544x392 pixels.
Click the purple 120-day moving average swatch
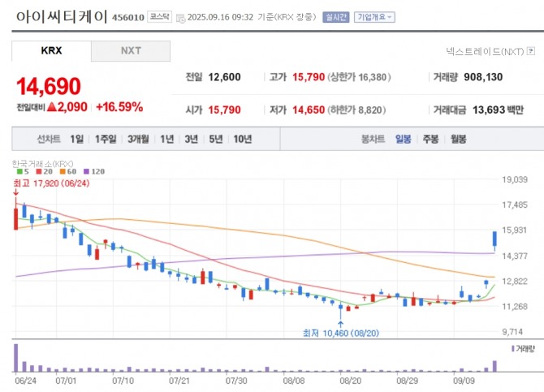[86, 171]
